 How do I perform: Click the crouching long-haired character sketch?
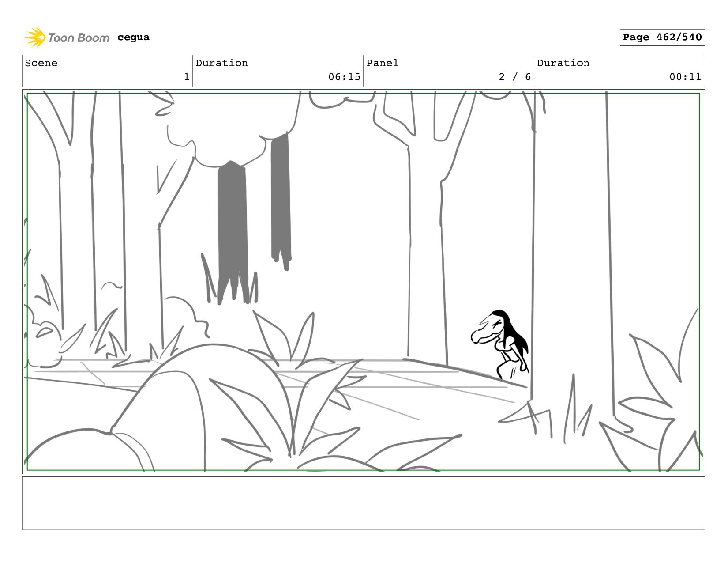coord(500,345)
